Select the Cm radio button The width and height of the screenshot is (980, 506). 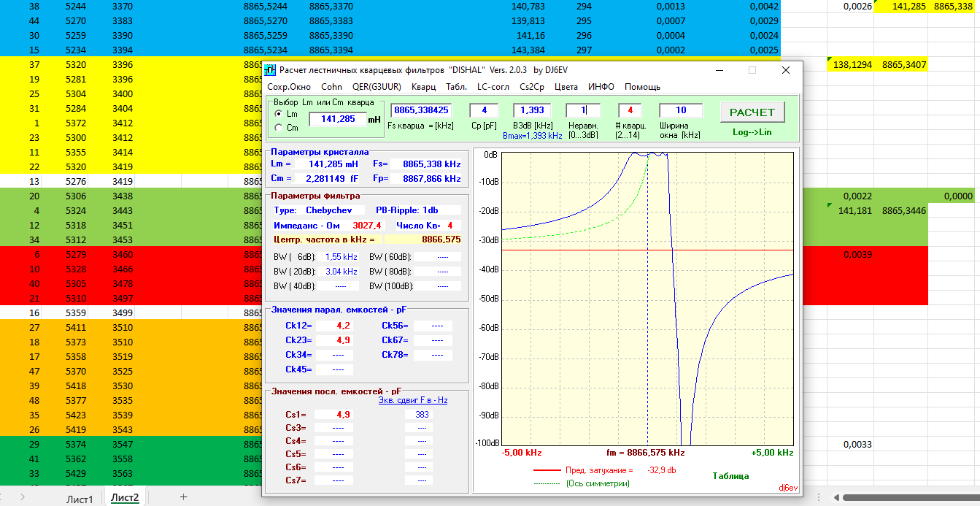278,128
